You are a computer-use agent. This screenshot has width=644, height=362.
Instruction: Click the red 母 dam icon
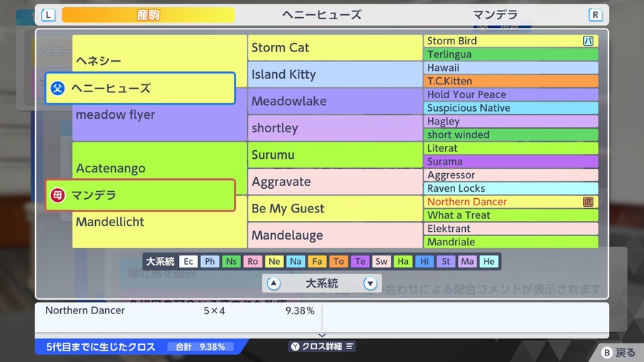click(x=57, y=195)
